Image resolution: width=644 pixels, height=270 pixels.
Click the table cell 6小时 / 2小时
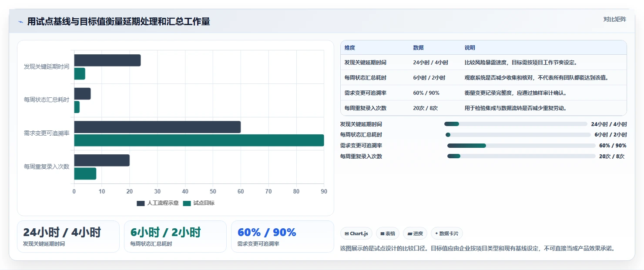coord(429,78)
